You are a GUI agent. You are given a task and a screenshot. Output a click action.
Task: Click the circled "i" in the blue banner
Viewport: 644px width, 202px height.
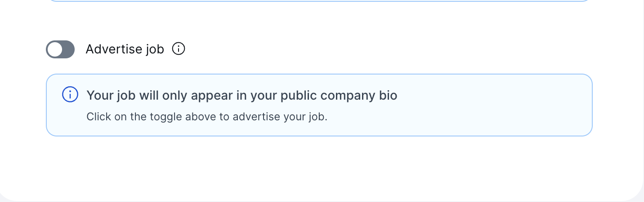70,95
